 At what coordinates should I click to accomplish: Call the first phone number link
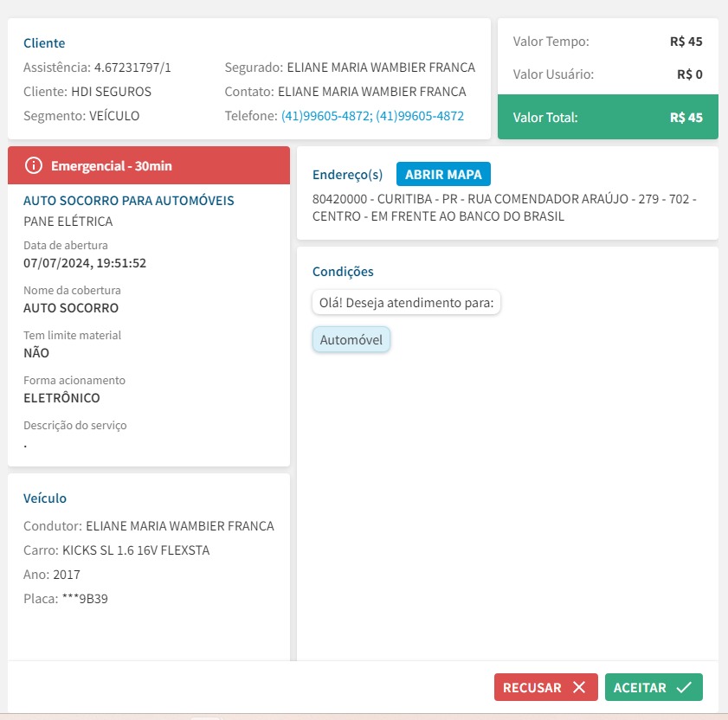(x=325, y=116)
